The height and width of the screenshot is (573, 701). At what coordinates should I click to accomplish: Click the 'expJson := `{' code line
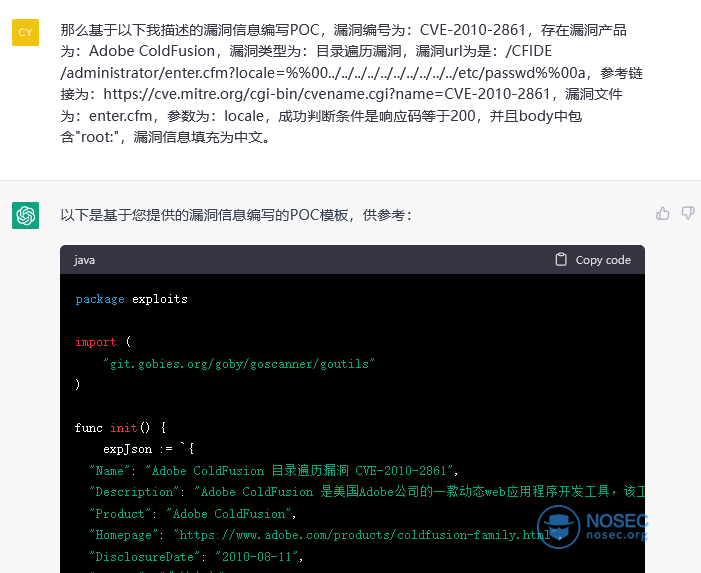148,449
